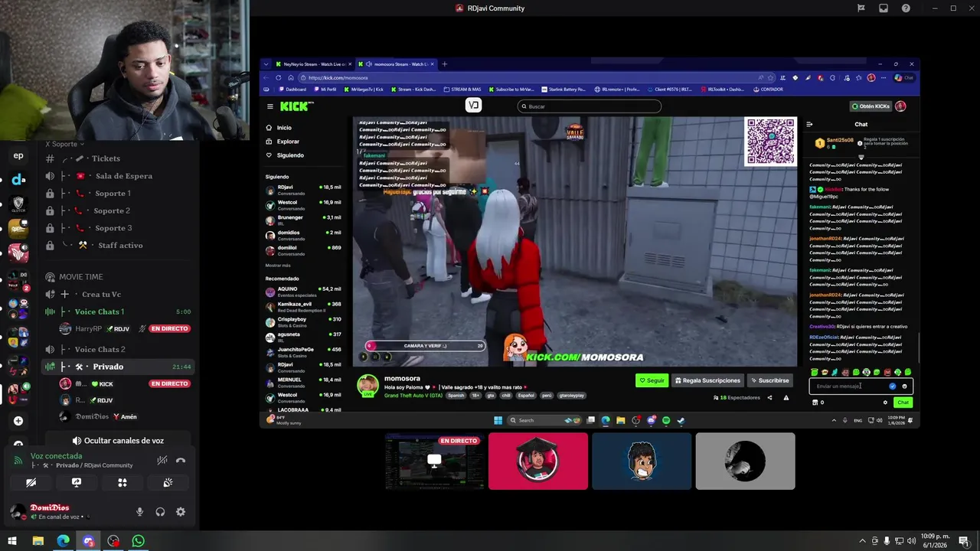This screenshot has width=980, height=551.
Task: Toggle camera button in voice panel
Action: coord(31,483)
